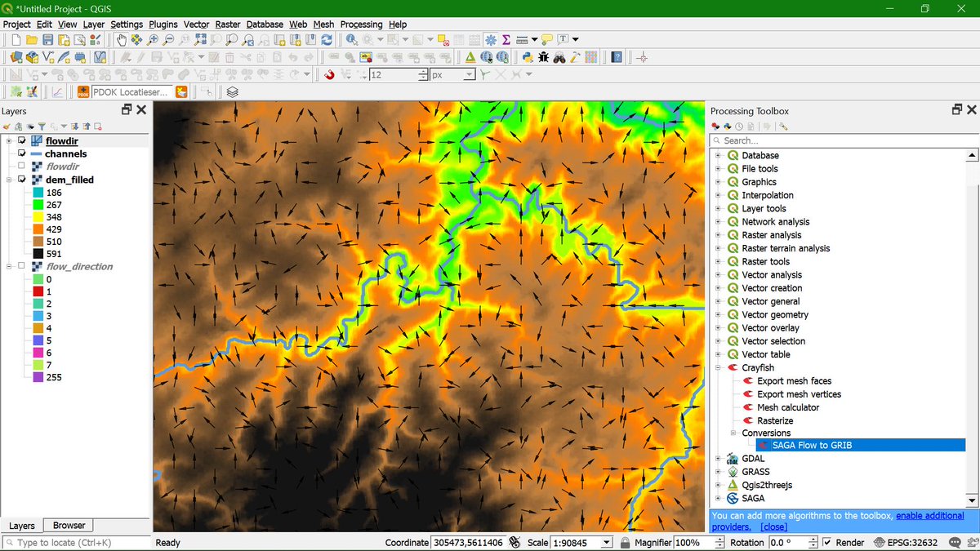Image resolution: width=980 pixels, height=551 pixels.
Task: Open a project using the folder icon
Action: tap(32, 39)
